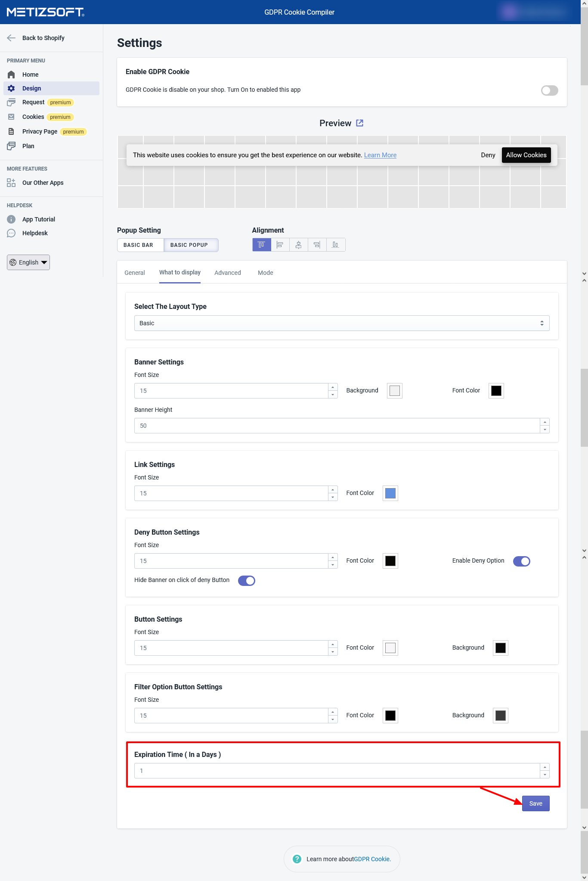Viewport: 588px width, 881px height.
Task: Switch to the Advanced tab
Action: pos(227,273)
